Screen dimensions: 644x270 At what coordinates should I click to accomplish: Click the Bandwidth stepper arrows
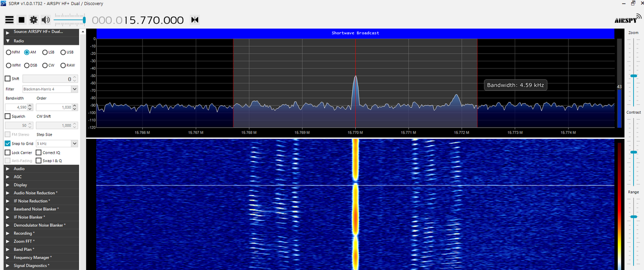click(30, 107)
